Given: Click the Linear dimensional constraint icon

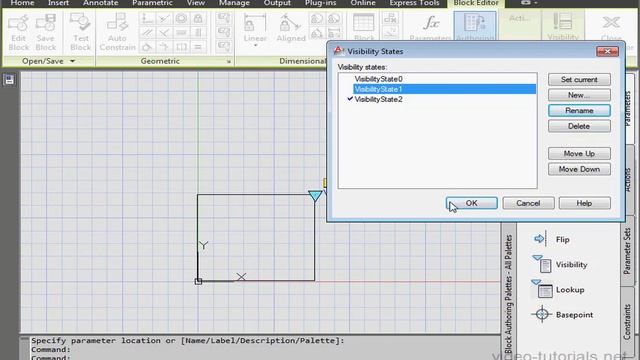Looking at the screenshot, I should pyautogui.click(x=255, y=28).
